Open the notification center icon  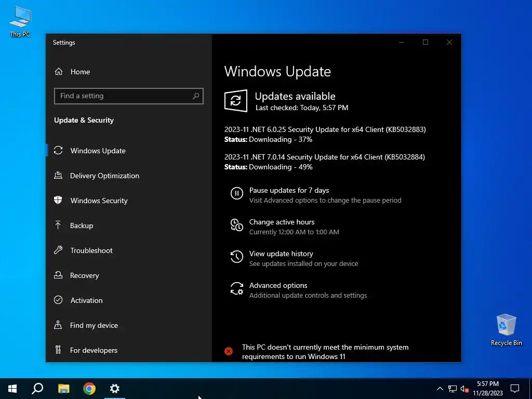tap(515, 389)
